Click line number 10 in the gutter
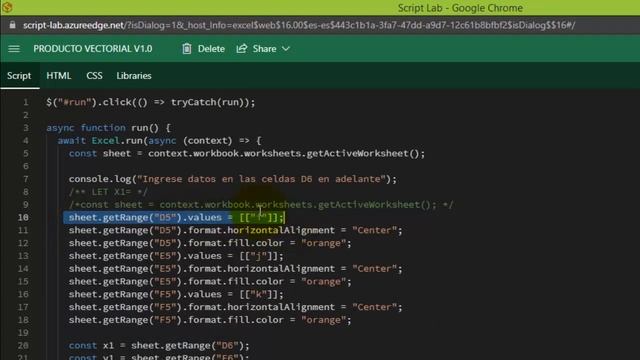This screenshot has height=360, width=640. [x=23, y=218]
